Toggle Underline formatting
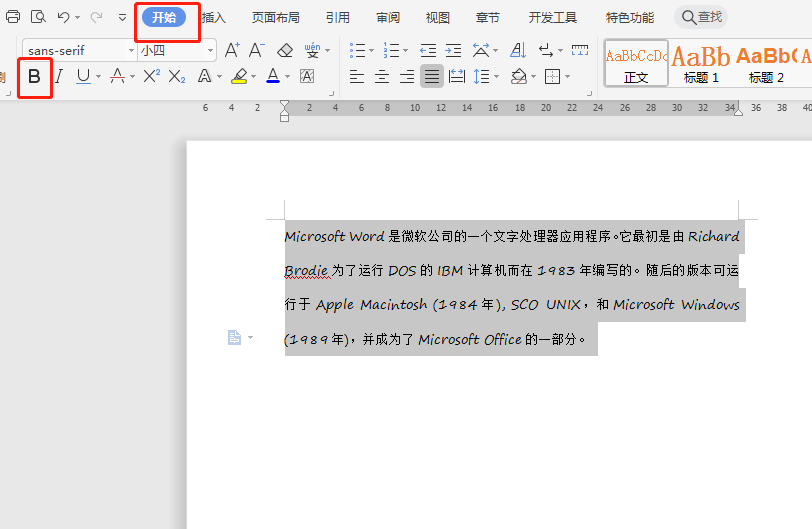Image resolution: width=812 pixels, height=529 pixels. [x=83, y=77]
